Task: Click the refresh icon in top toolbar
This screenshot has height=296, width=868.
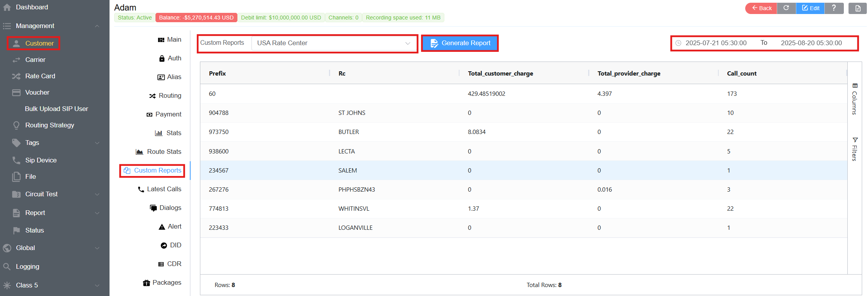Action: (x=786, y=8)
